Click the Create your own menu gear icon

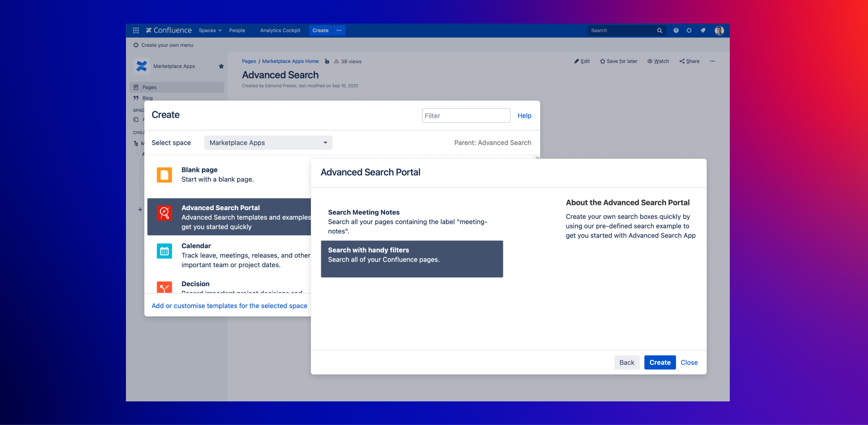tap(136, 45)
